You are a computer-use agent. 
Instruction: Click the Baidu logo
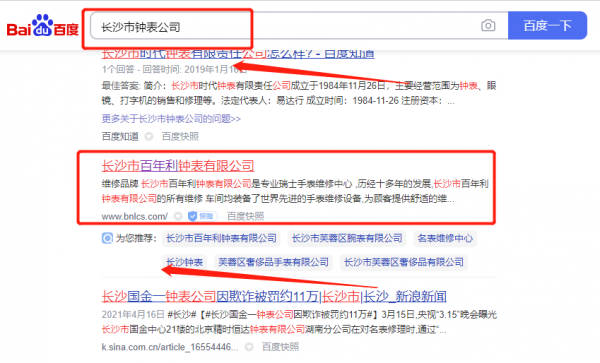pyautogui.click(x=42, y=26)
